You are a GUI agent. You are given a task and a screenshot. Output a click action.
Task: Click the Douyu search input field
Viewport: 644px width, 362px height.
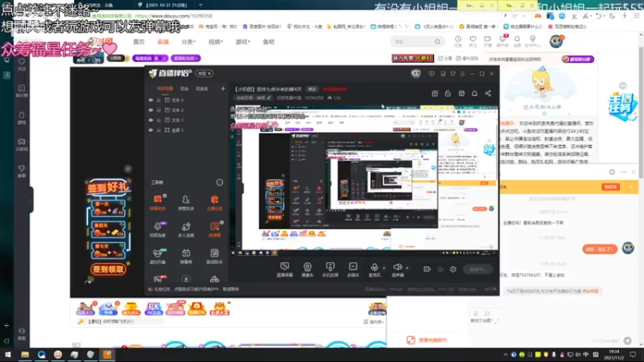[413, 42]
